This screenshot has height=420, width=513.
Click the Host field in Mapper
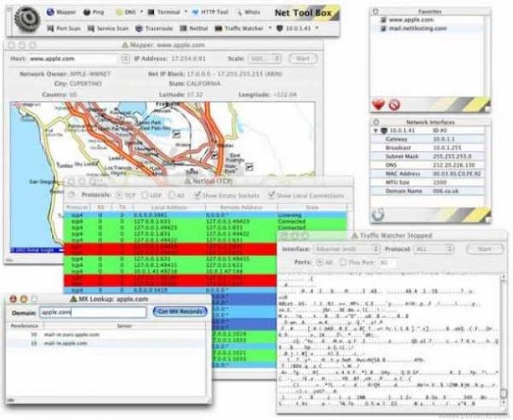click(x=73, y=59)
